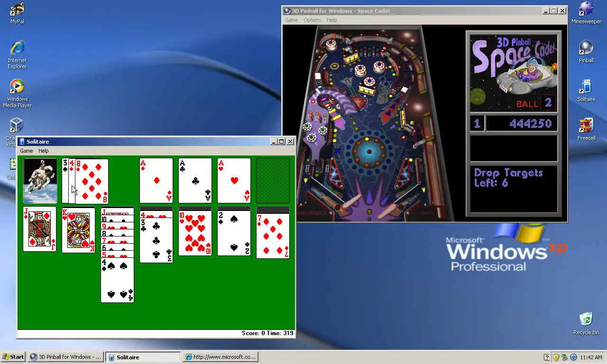The height and width of the screenshot is (364, 607).
Task: Click the yellow security shield tray icon
Action: click(556, 357)
